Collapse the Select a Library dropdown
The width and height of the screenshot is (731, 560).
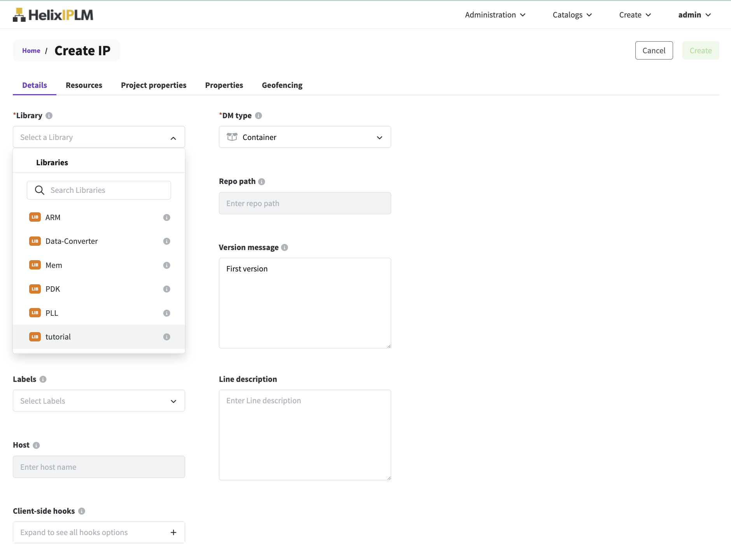point(173,138)
